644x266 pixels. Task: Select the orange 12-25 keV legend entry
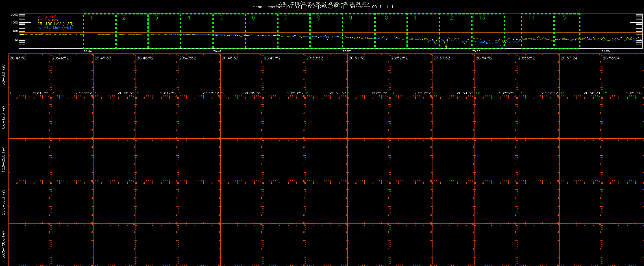48,20
